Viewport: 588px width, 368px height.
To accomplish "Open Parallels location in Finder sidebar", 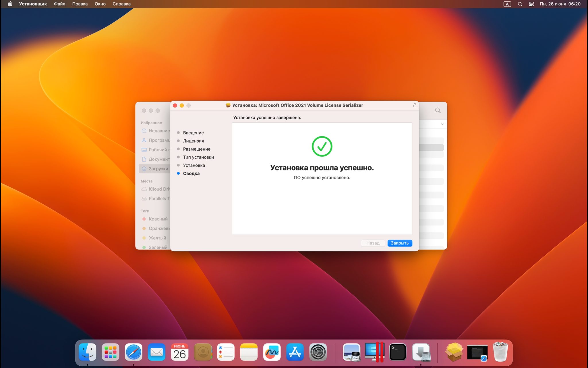I will point(156,199).
